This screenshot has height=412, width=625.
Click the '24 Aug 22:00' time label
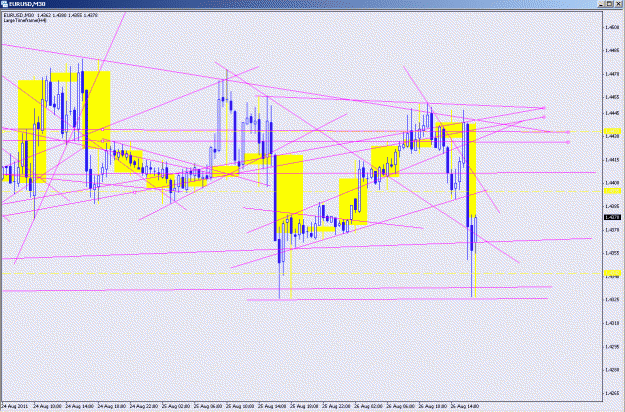[144, 406]
